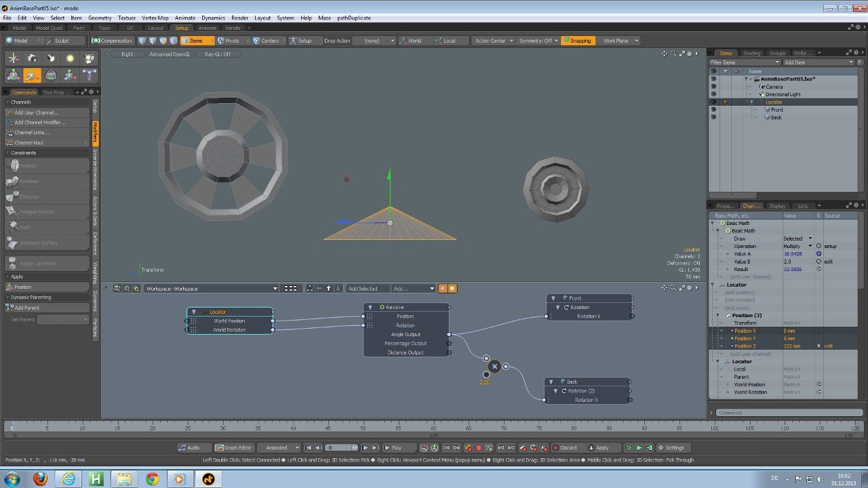868x488 pixels.
Task: Select the Rotate transform tool icon
Action: [x=51, y=75]
